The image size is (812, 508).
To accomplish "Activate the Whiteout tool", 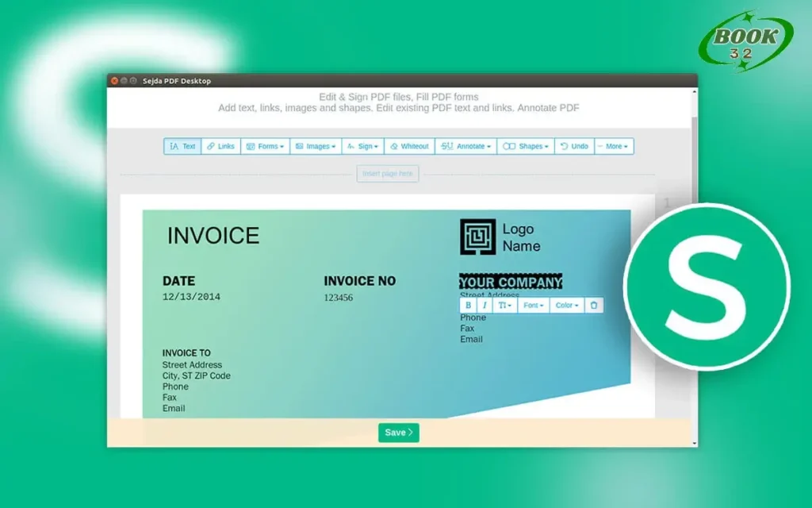I will click(409, 146).
